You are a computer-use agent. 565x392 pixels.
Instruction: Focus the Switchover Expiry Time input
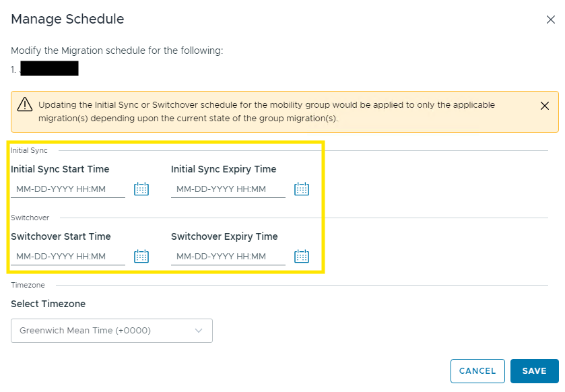(x=228, y=257)
